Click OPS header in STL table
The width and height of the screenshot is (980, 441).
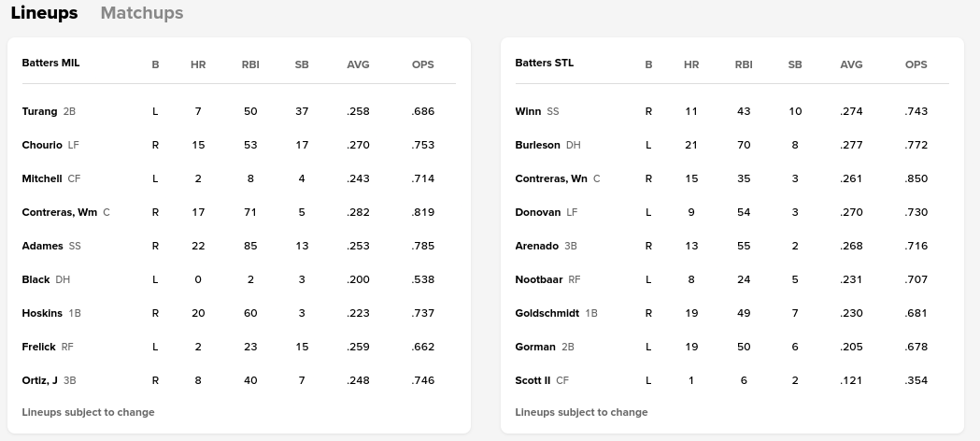point(916,64)
